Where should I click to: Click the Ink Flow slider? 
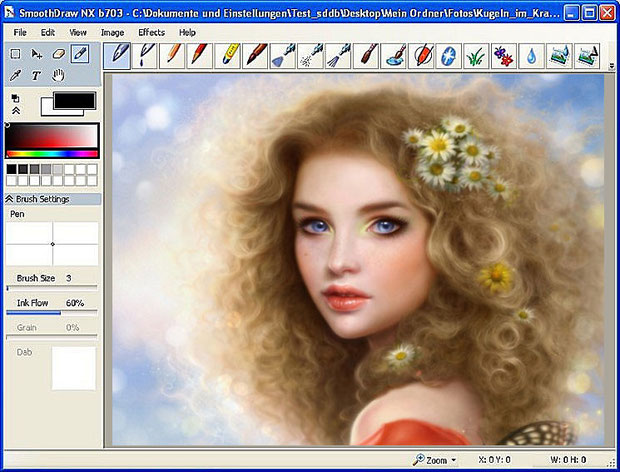pyautogui.click(x=51, y=313)
